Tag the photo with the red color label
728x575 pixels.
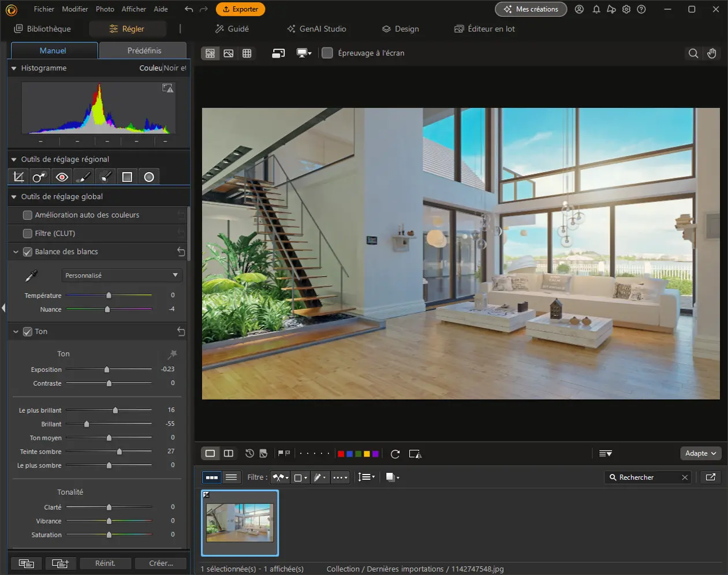pyautogui.click(x=341, y=454)
